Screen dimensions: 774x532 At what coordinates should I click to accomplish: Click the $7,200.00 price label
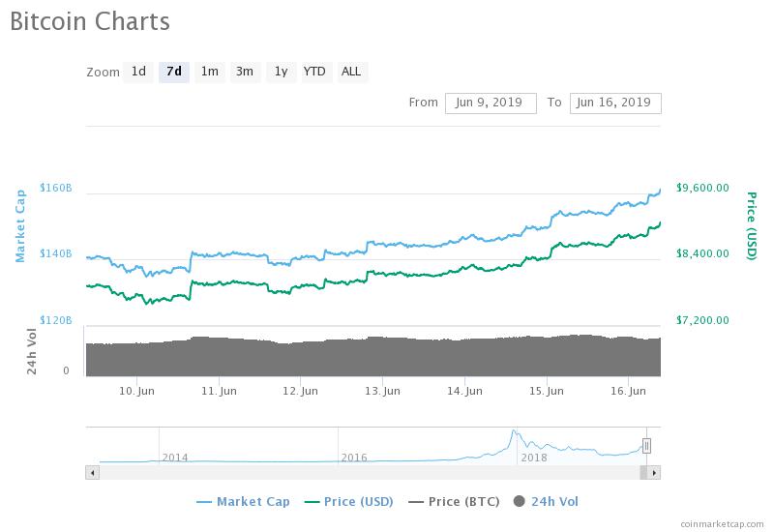(702, 320)
